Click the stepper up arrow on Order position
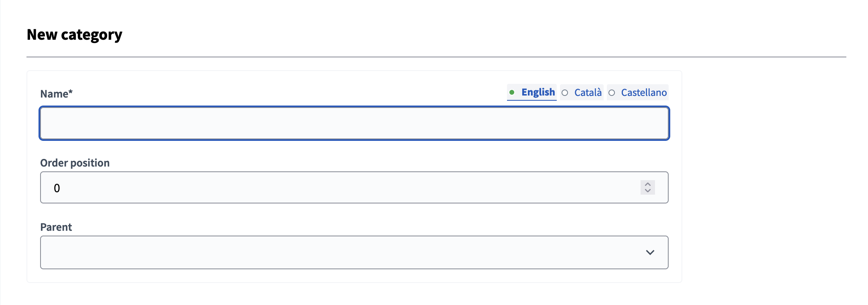Viewport: 868px width, 305px height. (x=647, y=184)
